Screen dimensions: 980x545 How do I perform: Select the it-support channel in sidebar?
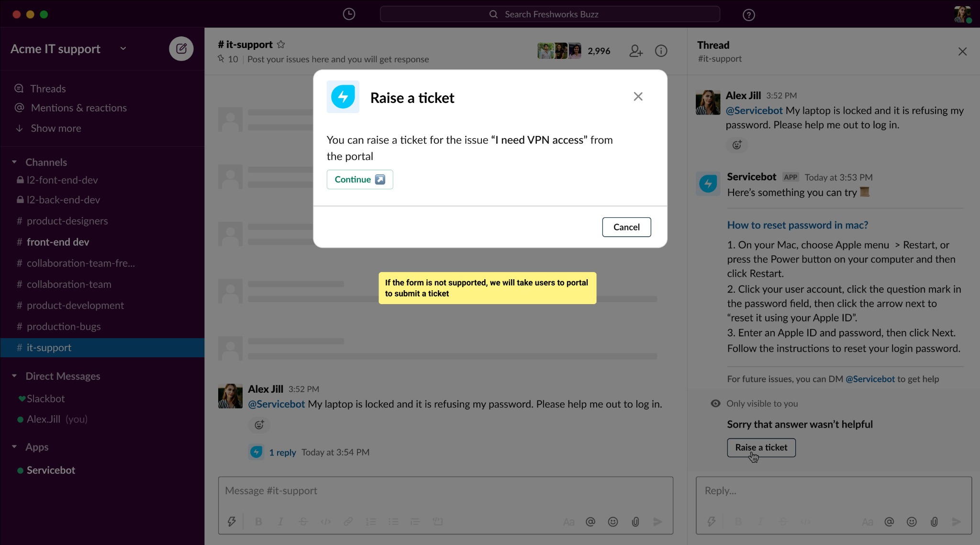pyautogui.click(x=102, y=348)
